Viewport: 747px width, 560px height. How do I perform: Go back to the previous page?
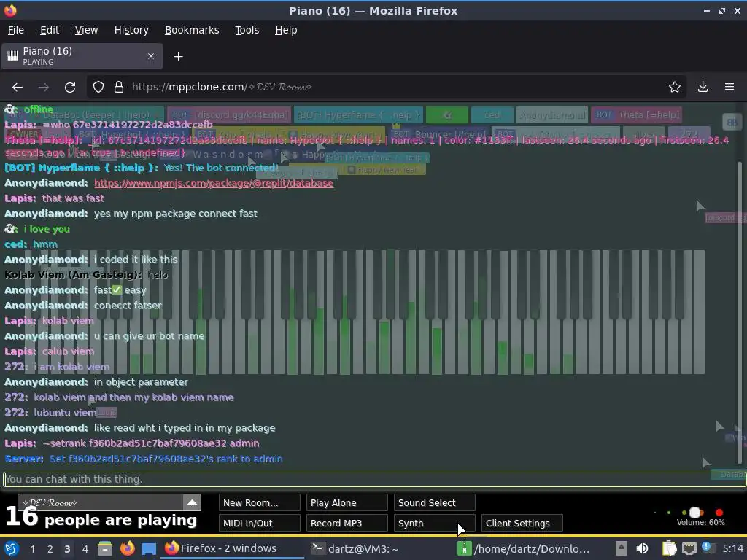[18, 87]
